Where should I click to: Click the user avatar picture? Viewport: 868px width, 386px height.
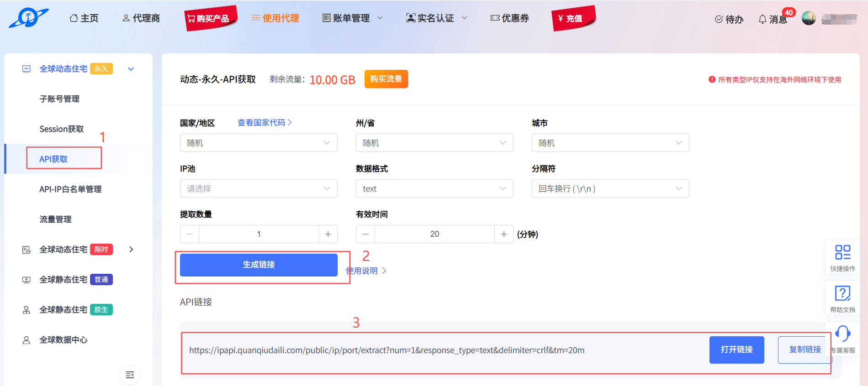809,18
